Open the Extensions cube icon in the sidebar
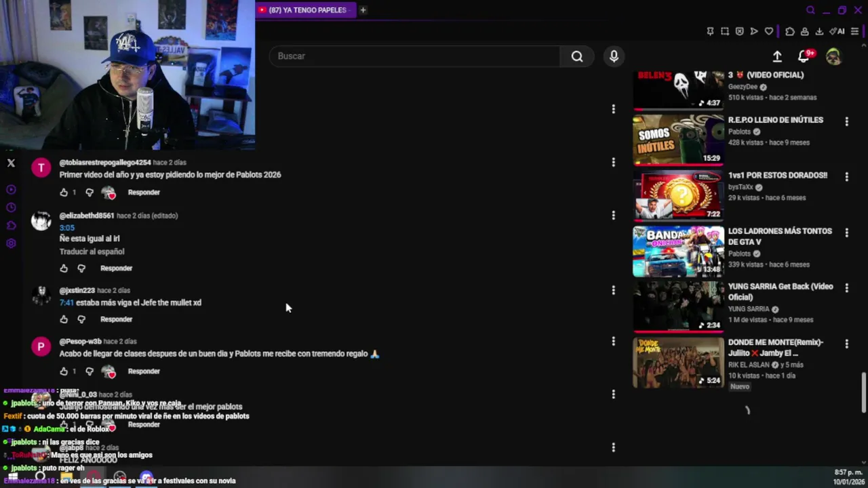This screenshot has width=868, height=488. tap(11, 225)
